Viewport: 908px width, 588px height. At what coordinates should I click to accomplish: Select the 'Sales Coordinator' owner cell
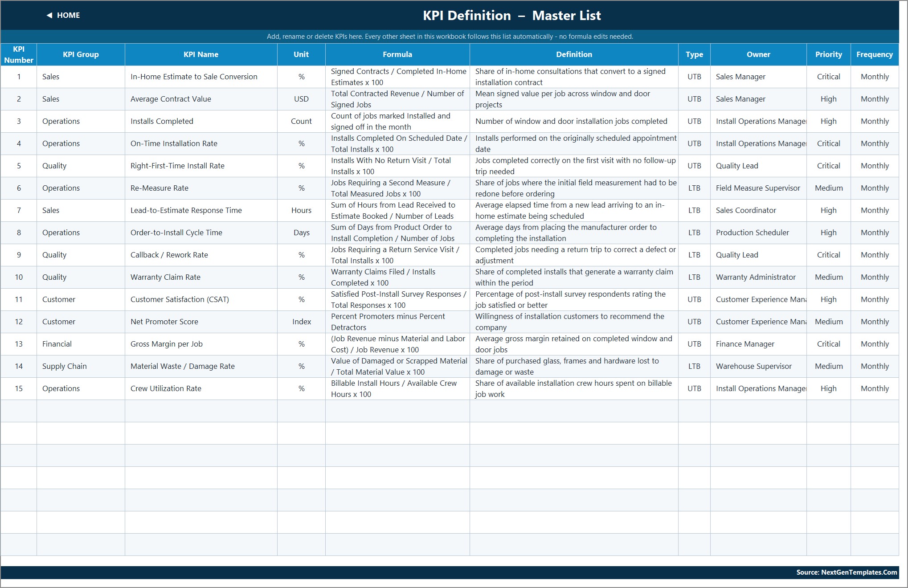[x=758, y=210]
